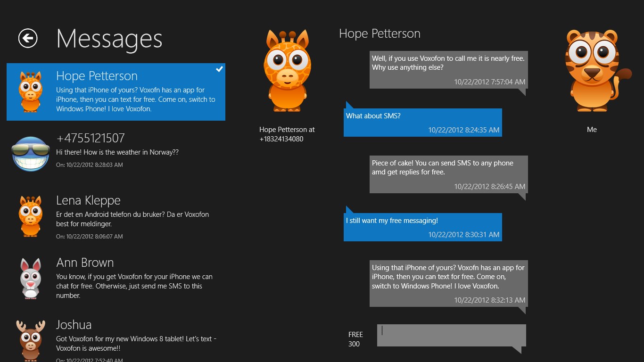Click the "What about SMS?" message bubble
This screenshot has height=362, width=644.
(x=422, y=123)
